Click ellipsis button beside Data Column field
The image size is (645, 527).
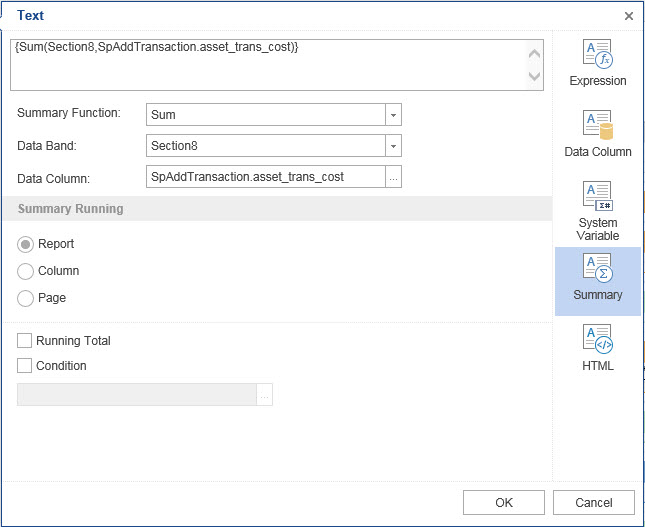coord(394,177)
